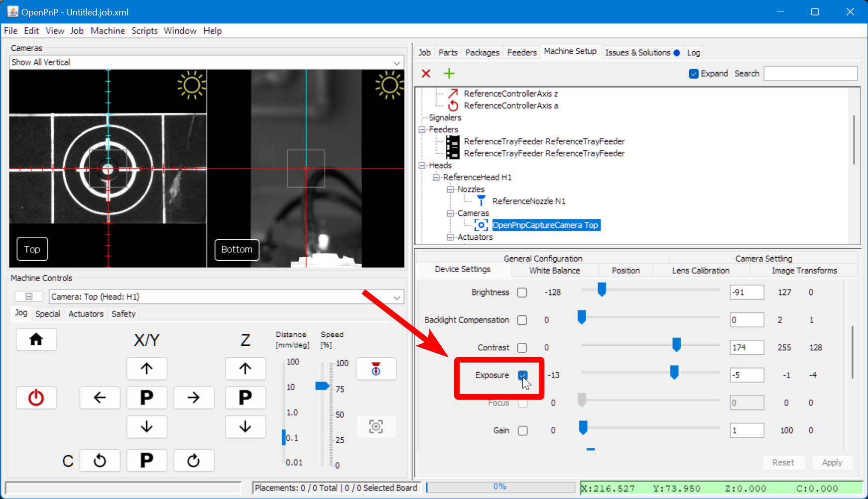Screen dimensions: 868x499
Task: Click the position nozzle over camera icon
Action: click(376, 369)
